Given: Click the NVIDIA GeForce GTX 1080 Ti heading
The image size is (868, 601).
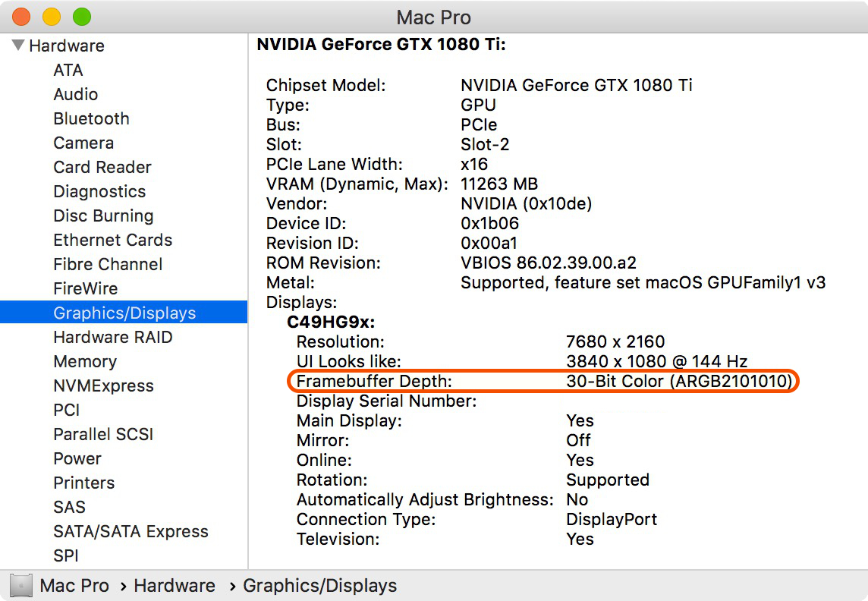Looking at the screenshot, I should pos(382,44).
